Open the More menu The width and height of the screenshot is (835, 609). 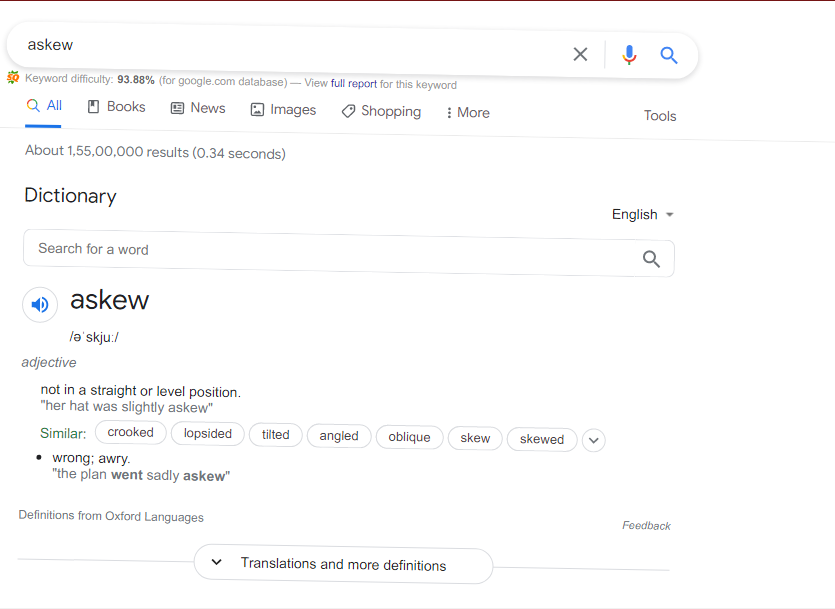[466, 112]
